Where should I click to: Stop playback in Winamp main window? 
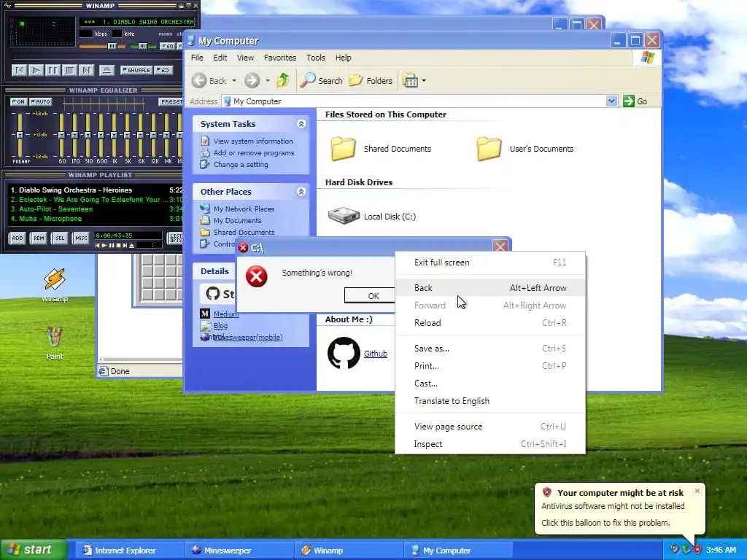(69, 71)
